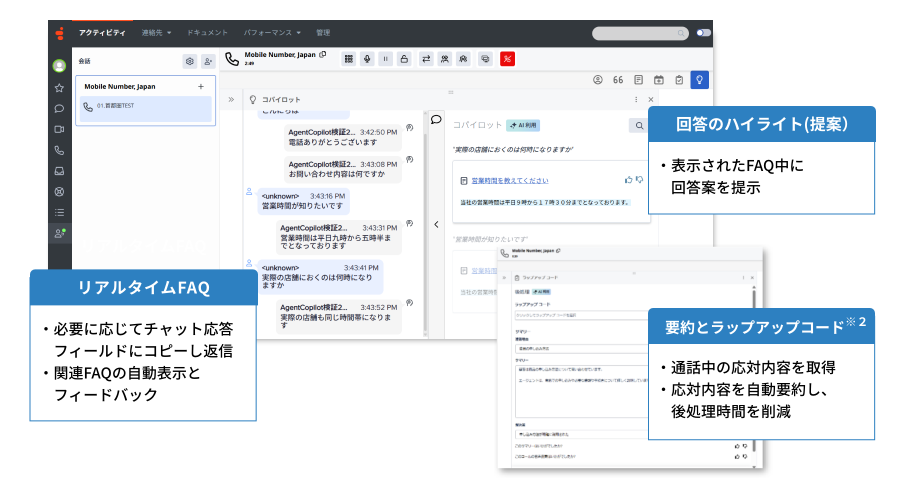This screenshot has width=900, height=495.
Task: Flip the toggle switch next to the top search bar
Action: [703, 33]
